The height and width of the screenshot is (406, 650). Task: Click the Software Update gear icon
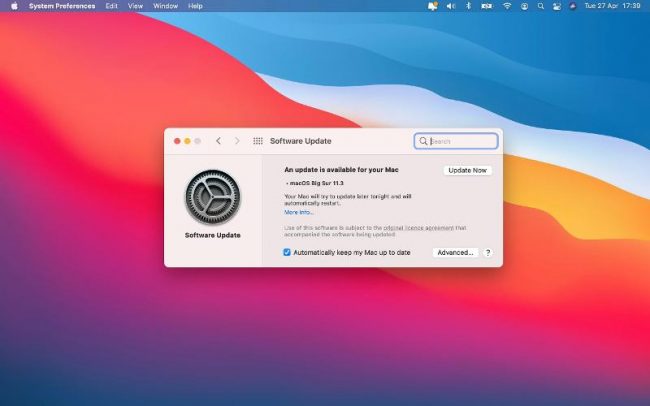(x=212, y=197)
